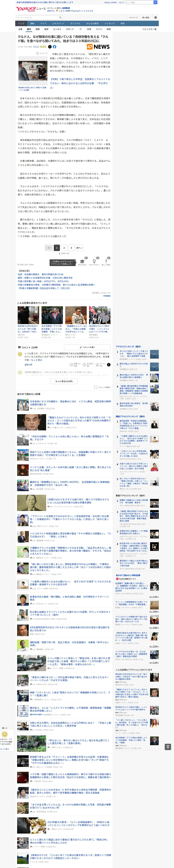This screenshot has height=868, width=174.
Task: Click マイページ link
Action: pos(133,18)
